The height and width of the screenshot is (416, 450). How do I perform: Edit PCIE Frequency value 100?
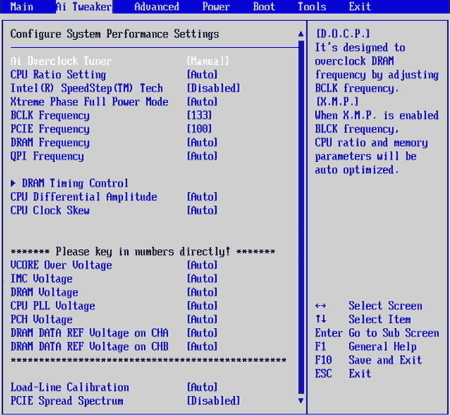tap(199, 129)
